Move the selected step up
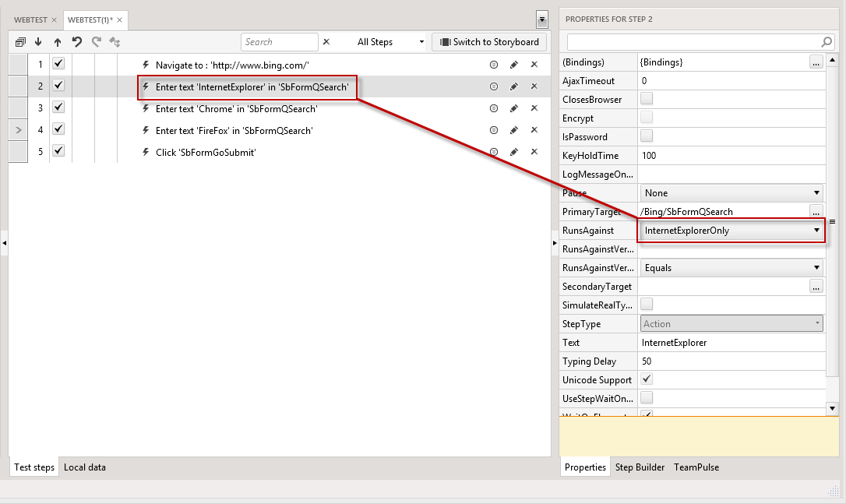The height and width of the screenshot is (504, 846). point(58,42)
